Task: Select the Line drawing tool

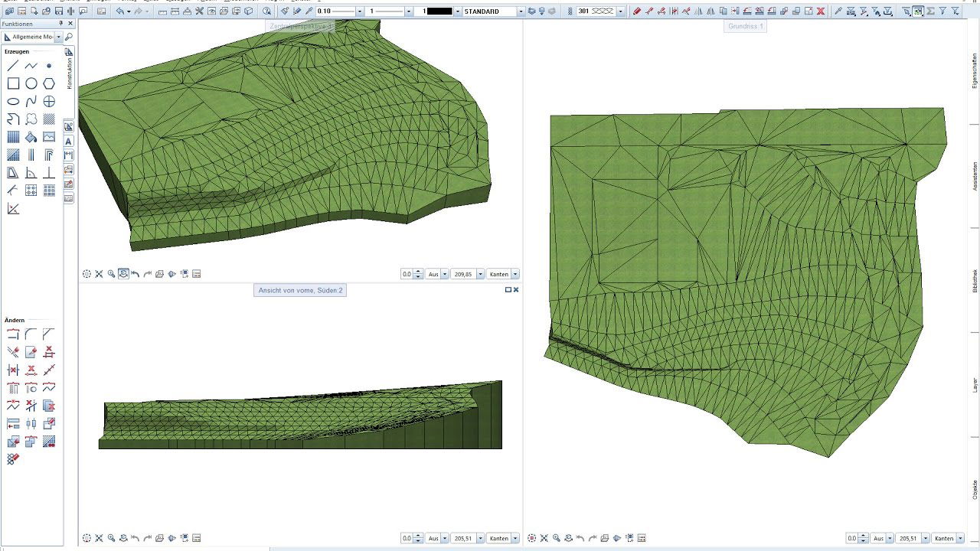Action: [13, 66]
